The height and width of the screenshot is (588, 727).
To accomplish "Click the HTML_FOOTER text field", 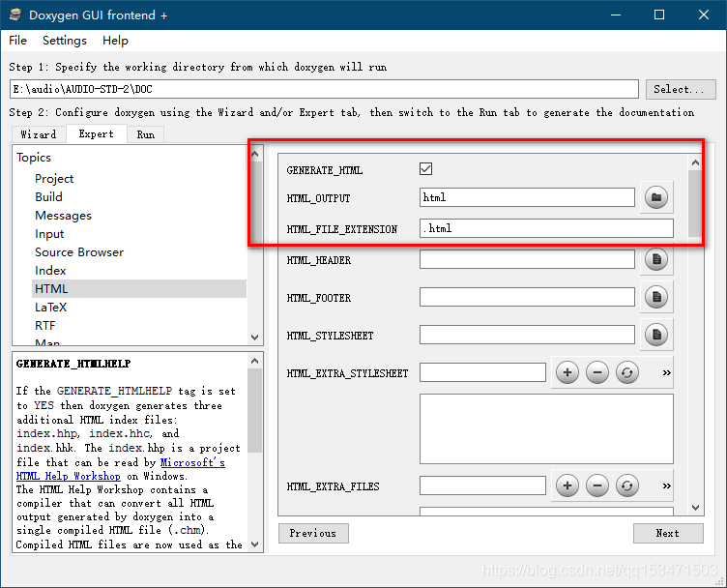I will coord(527,297).
